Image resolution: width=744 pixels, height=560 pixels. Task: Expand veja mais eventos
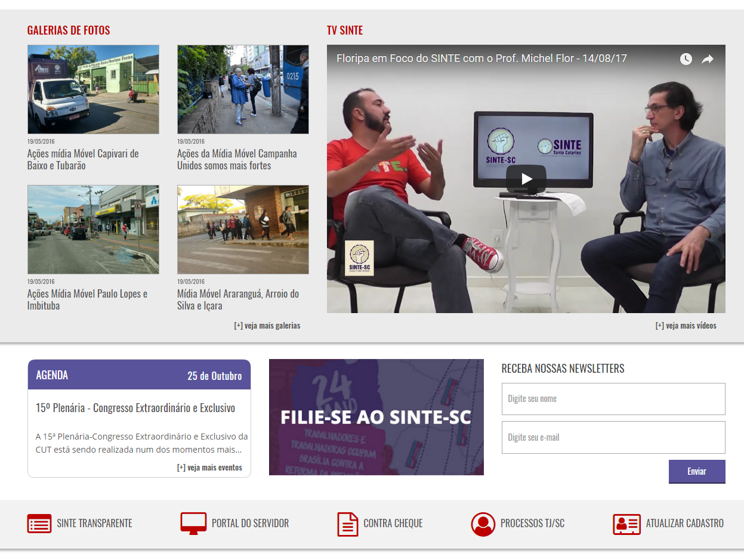coord(209,468)
